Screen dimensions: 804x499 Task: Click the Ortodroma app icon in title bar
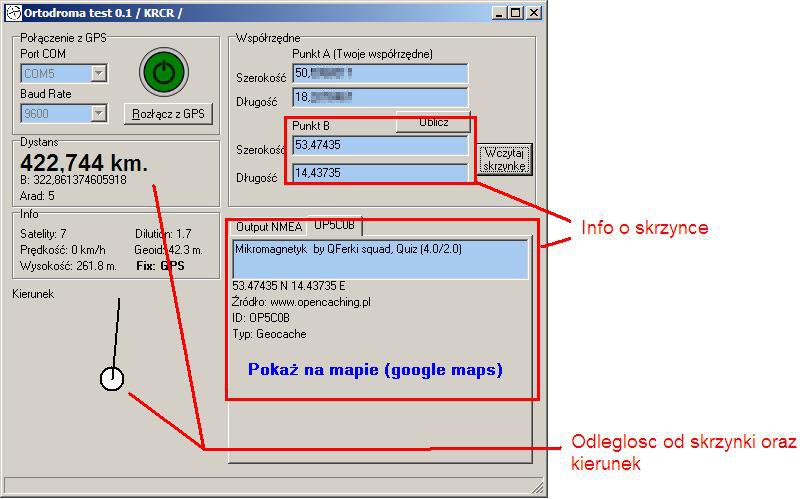pyautogui.click(x=13, y=13)
